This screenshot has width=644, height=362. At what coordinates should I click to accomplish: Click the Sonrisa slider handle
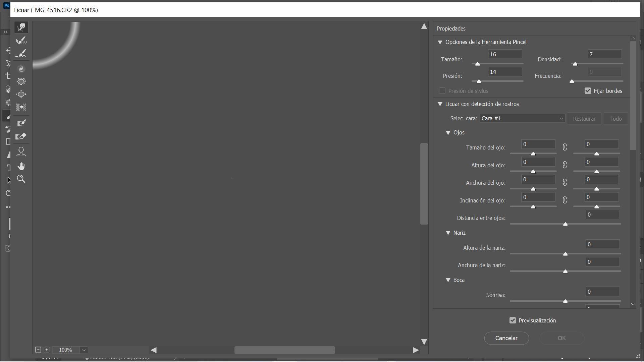[565, 301]
